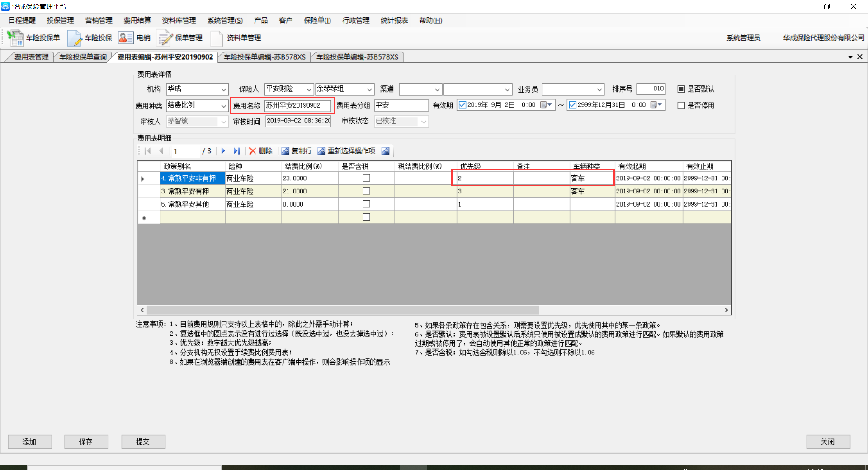Expand the 余琴琴组 dropdown
The width and height of the screenshot is (868, 470).
point(369,89)
